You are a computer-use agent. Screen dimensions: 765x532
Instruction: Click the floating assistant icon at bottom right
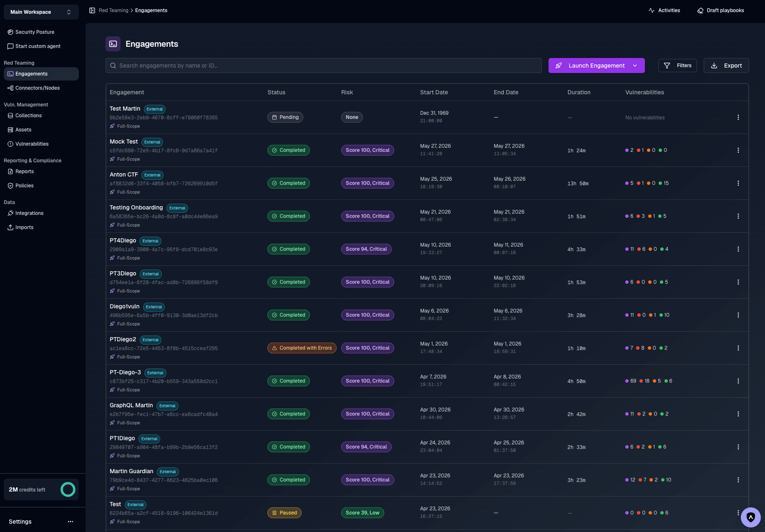pos(751,517)
